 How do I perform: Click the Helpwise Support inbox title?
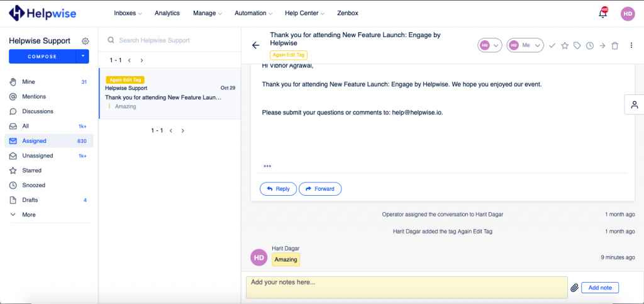(40, 41)
